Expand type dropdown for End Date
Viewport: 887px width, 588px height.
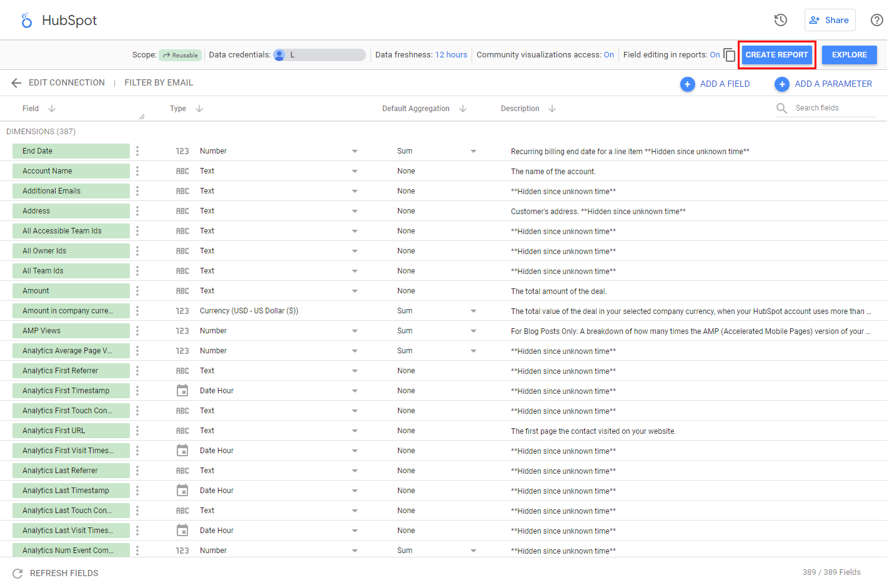[355, 151]
